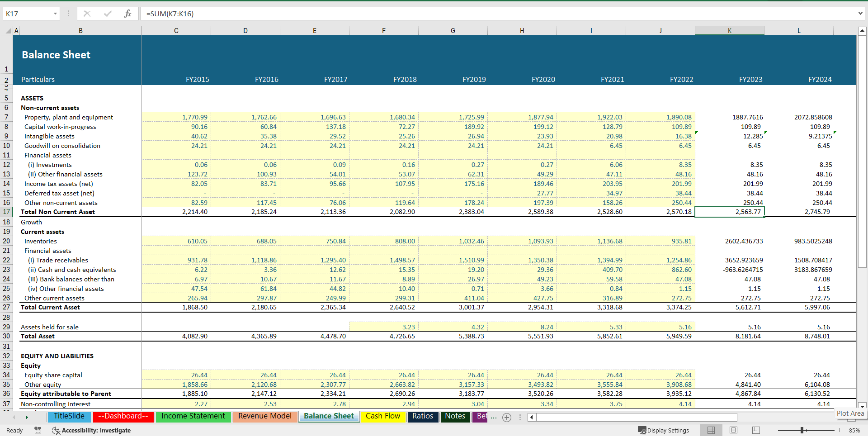Open the Cash Flow sheet tab
The width and height of the screenshot is (868, 437).
382,416
